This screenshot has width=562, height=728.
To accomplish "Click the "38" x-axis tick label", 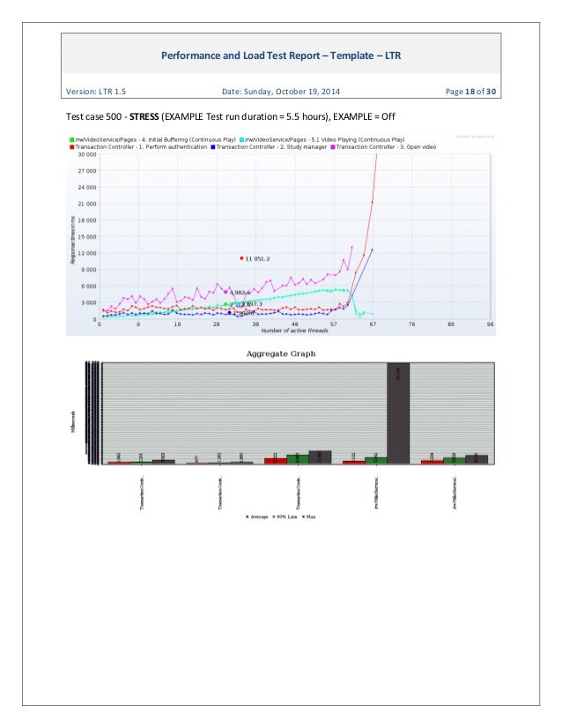I will pos(255,324).
